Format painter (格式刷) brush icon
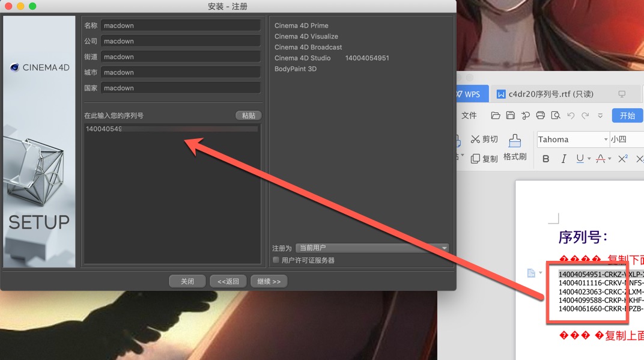 pos(515,141)
